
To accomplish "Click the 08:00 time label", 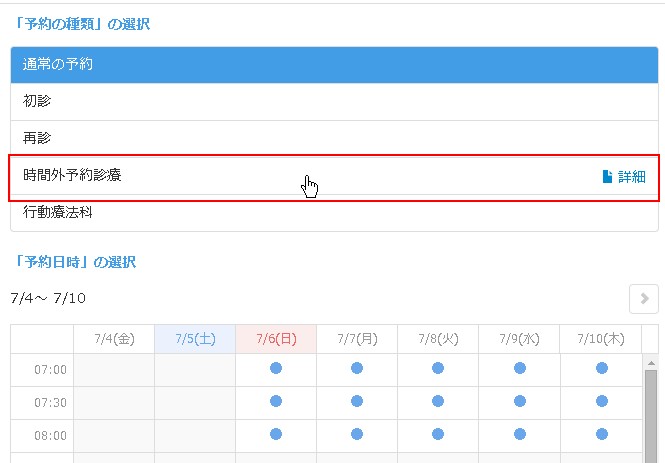I will click(x=50, y=435).
